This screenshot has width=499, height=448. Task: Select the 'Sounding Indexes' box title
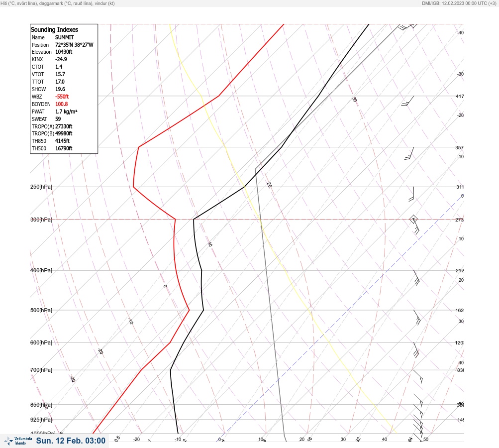[x=54, y=29]
